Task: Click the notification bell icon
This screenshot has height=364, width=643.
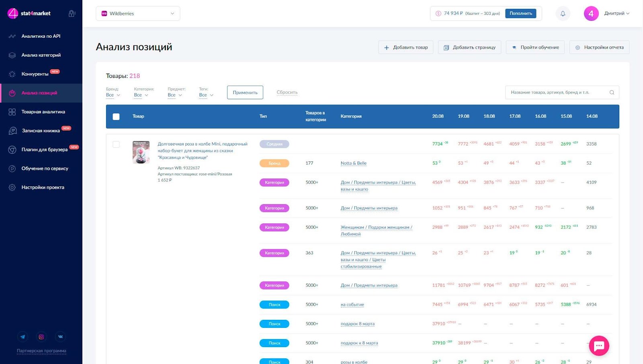Action: coord(563,14)
